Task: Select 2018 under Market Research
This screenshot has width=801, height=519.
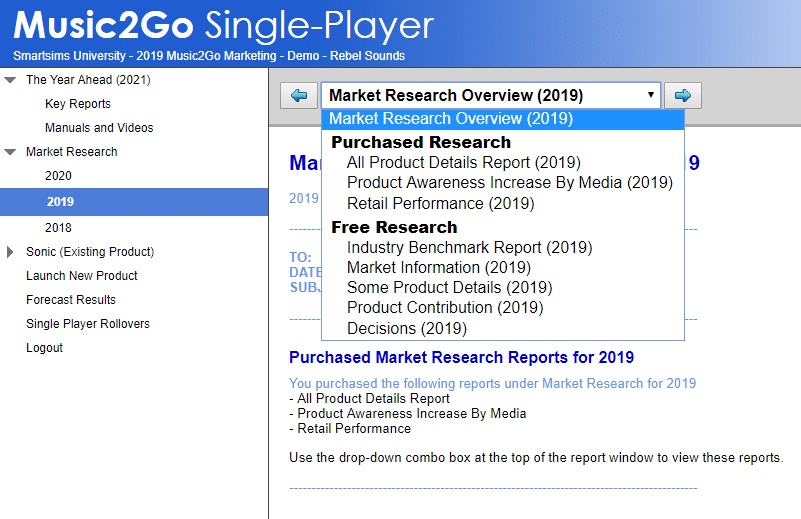Action: [58, 228]
